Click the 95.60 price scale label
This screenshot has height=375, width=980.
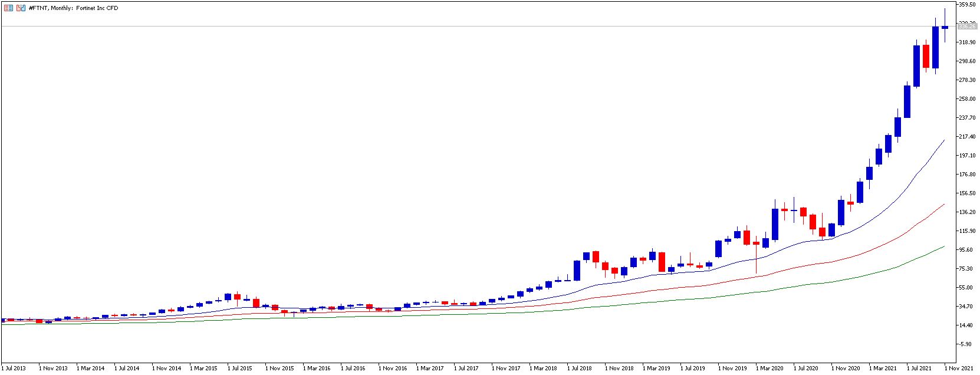point(968,250)
